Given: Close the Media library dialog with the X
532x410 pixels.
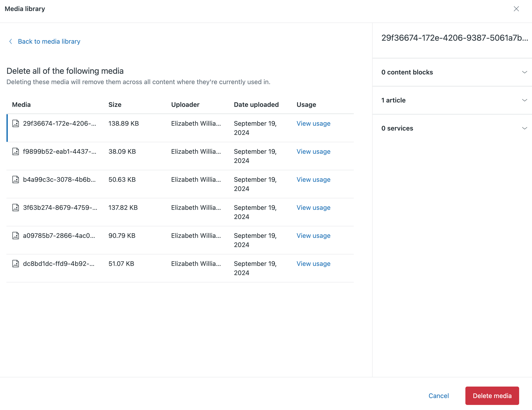Looking at the screenshot, I should pyautogui.click(x=516, y=9).
